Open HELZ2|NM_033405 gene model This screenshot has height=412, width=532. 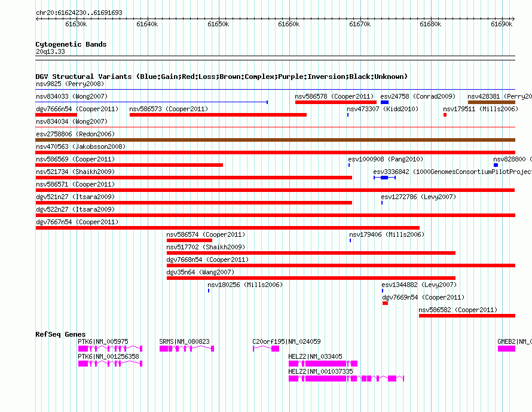[323, 364]
